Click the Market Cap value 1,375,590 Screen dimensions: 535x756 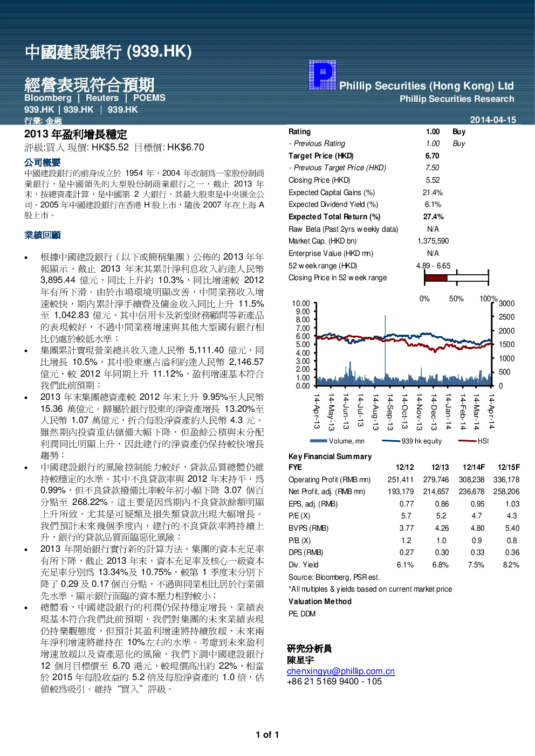[x=433, y=241]
